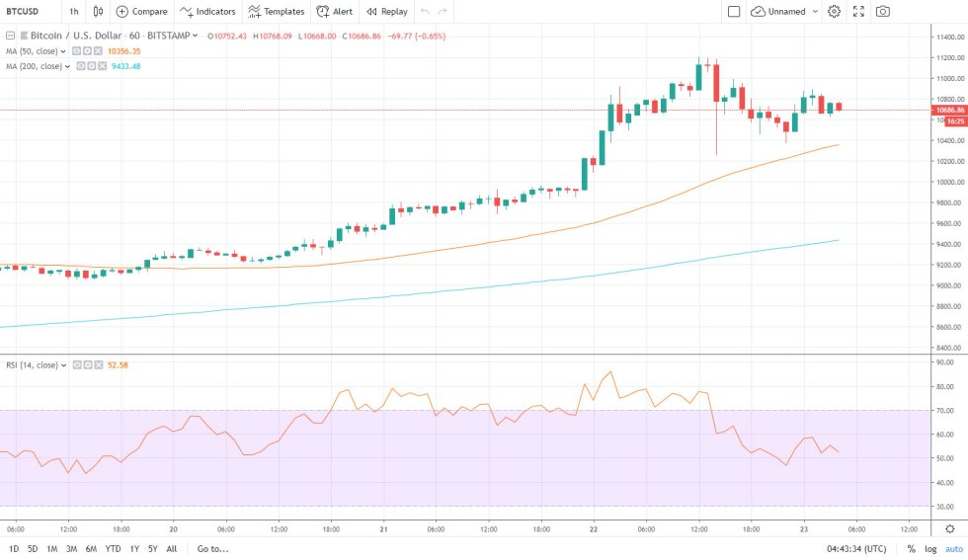Change the 1h timeframe interval
968x560 pixels.
[74, 11]
